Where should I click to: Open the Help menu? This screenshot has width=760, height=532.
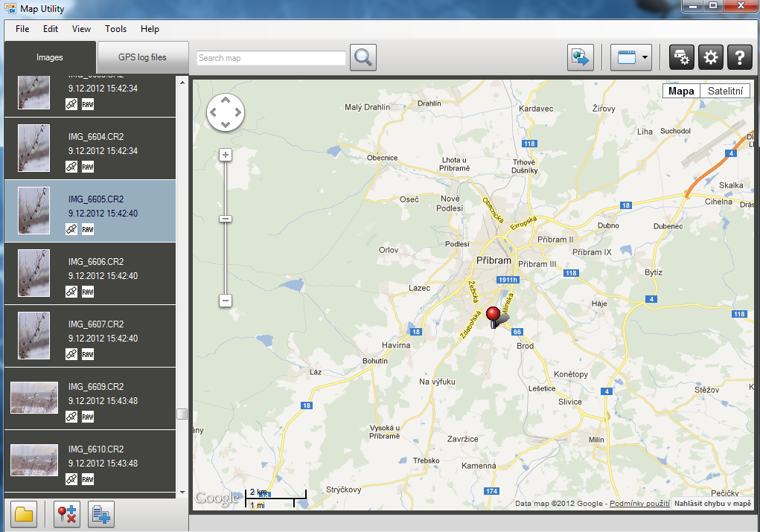click(150, 29)
